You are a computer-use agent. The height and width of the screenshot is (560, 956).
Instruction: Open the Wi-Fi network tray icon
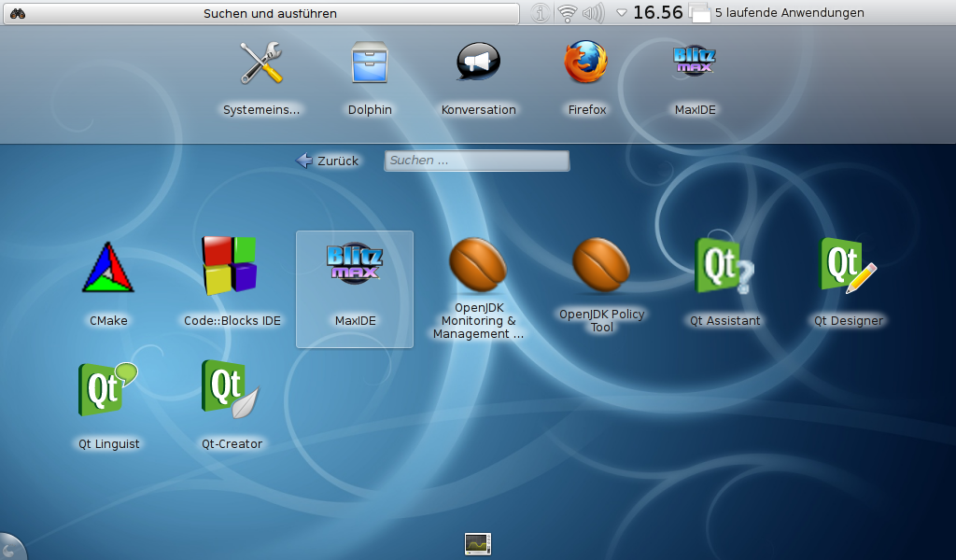pyautogui.click(x=567, y=13)
